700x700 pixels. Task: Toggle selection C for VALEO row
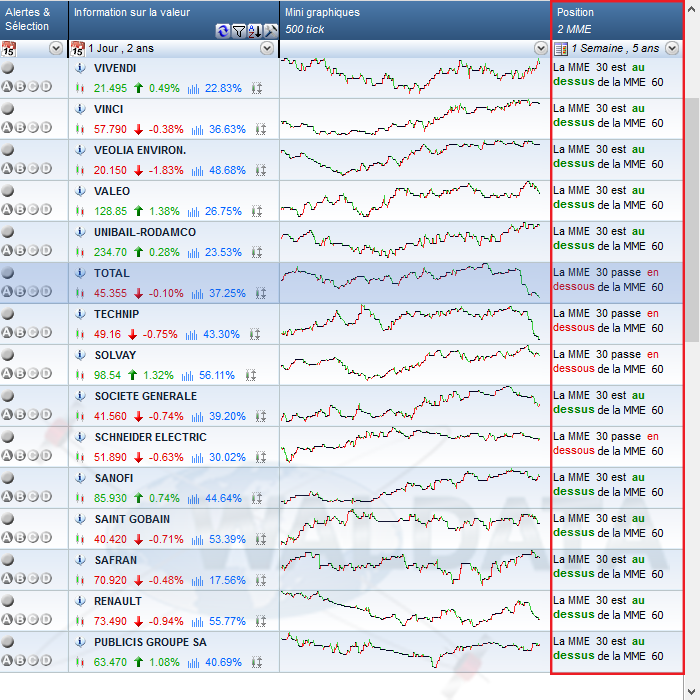(x=33, y=209)
